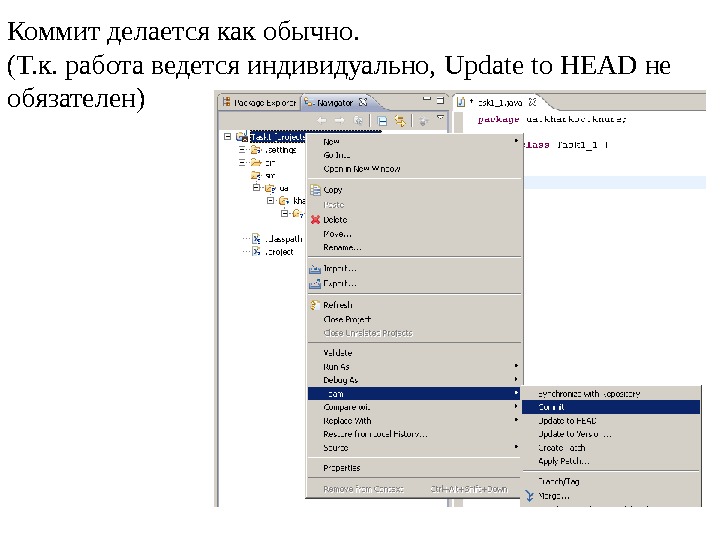
Task: Select Apply Patch... in Team submenu
Action: tap(611, 461)
